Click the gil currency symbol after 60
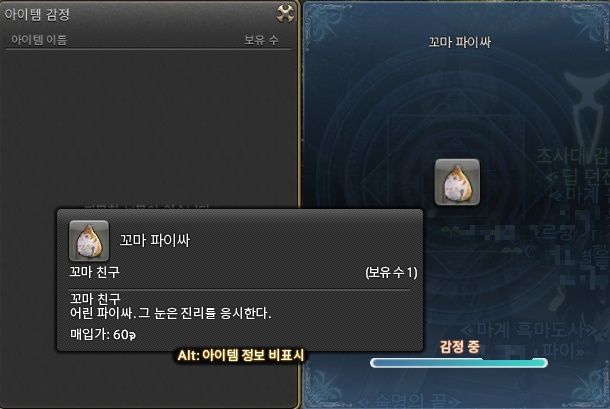 132,335
